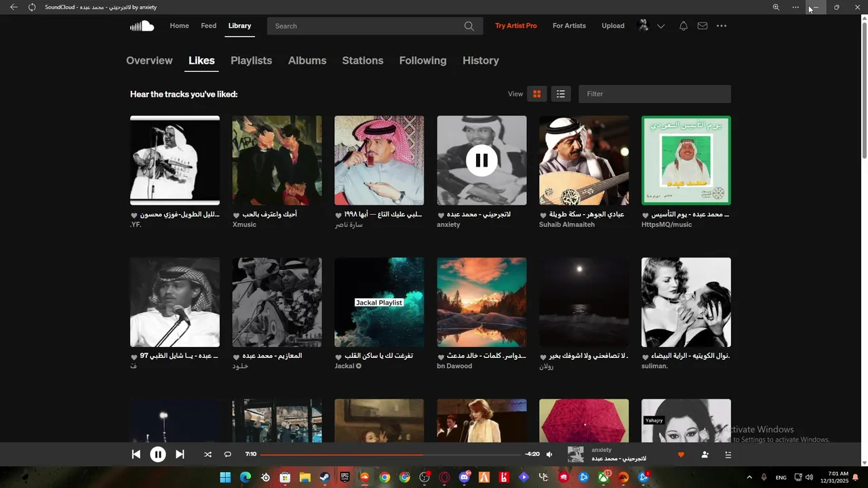Skip to previous track

(x=136, y=455)
